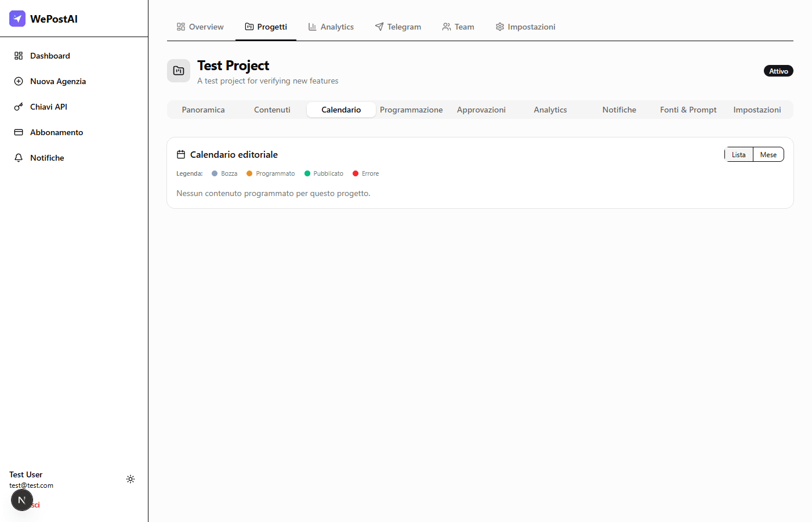Click the round N avatar badge

pyautogui.click(x=22, y=500)
